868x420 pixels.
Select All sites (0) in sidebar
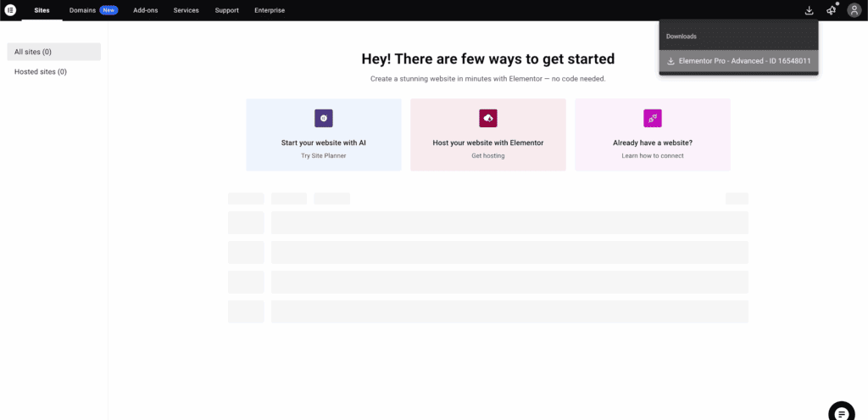click(x=54, y=52)
